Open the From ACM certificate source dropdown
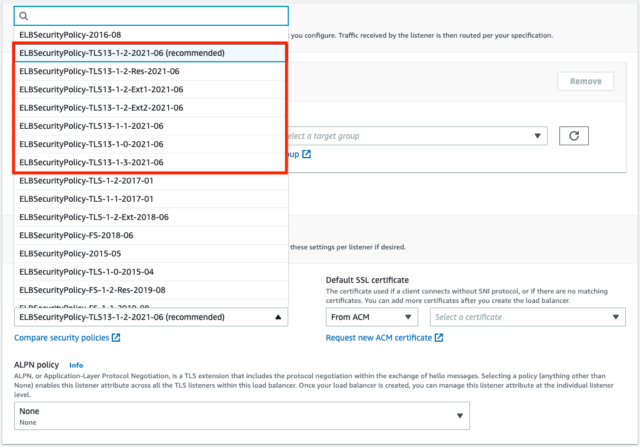This screenshot has height=447, width=640. (371, 316)
